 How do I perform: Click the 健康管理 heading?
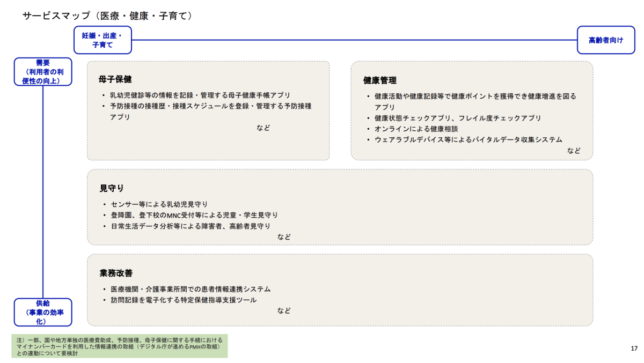pos(380,80)
